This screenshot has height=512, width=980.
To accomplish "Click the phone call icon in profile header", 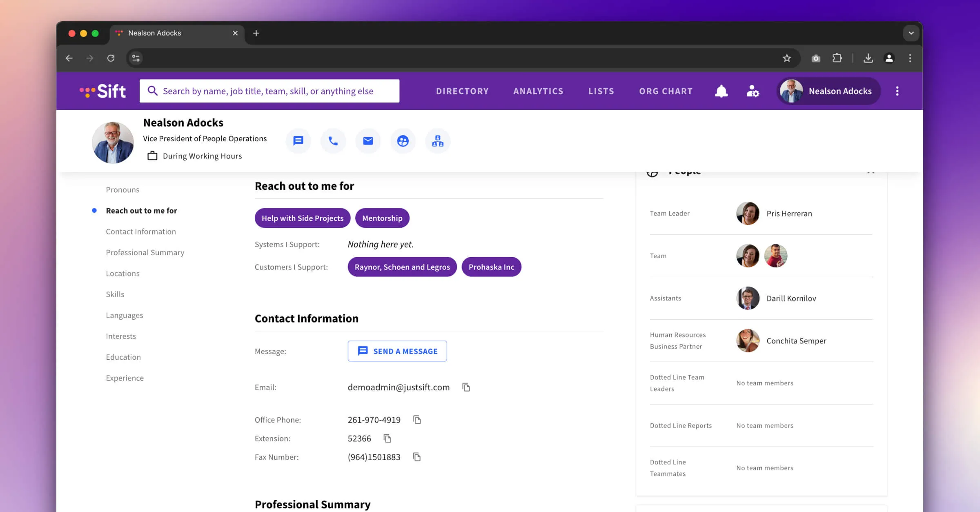I will (333, 141).
